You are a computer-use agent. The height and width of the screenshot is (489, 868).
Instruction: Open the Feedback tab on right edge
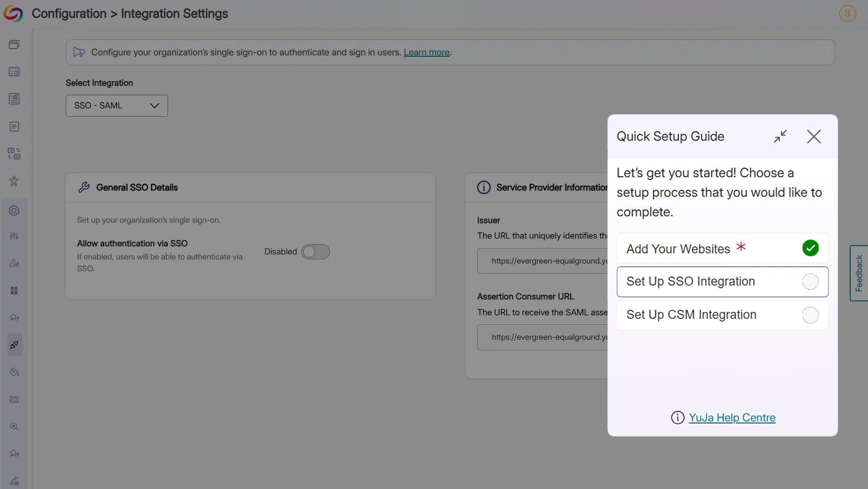tap(859, 274)
